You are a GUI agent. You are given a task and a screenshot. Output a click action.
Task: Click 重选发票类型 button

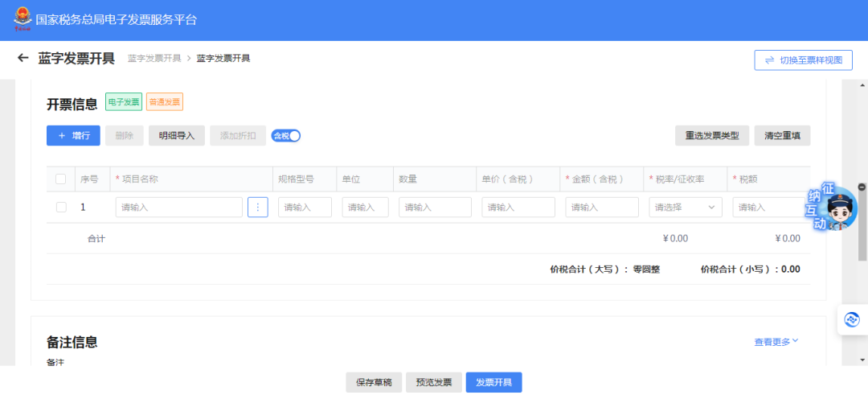tap(712, 136)
